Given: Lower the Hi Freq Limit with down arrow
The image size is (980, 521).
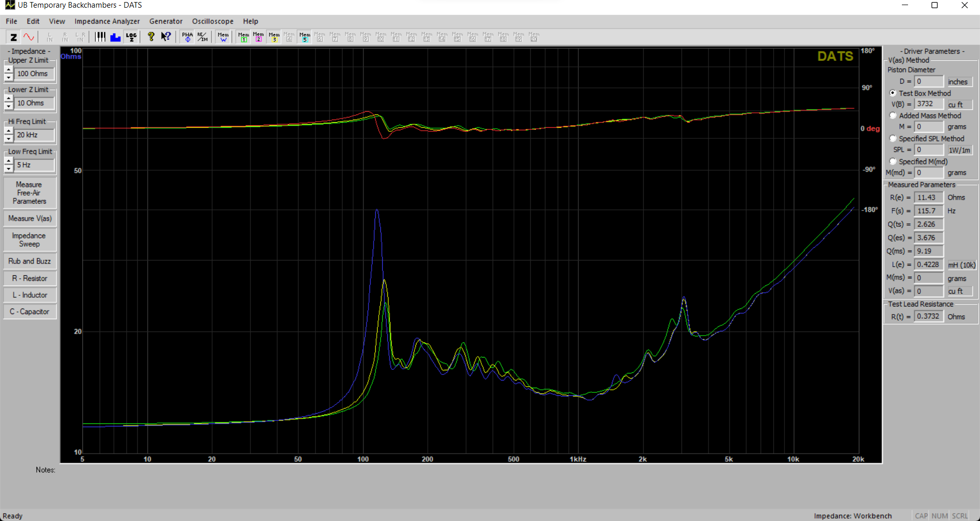Looking at the screenshot, I should (x=9, y=138).
